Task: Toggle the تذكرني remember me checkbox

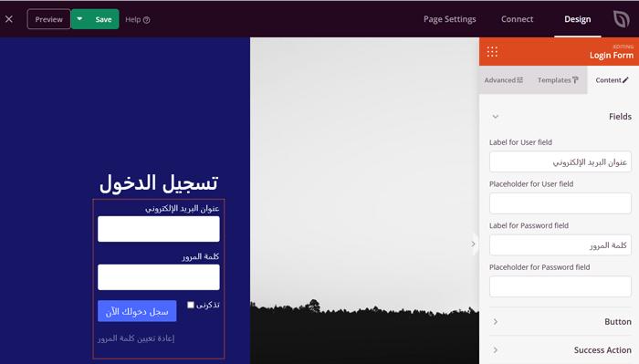Action: coord(190,305)
